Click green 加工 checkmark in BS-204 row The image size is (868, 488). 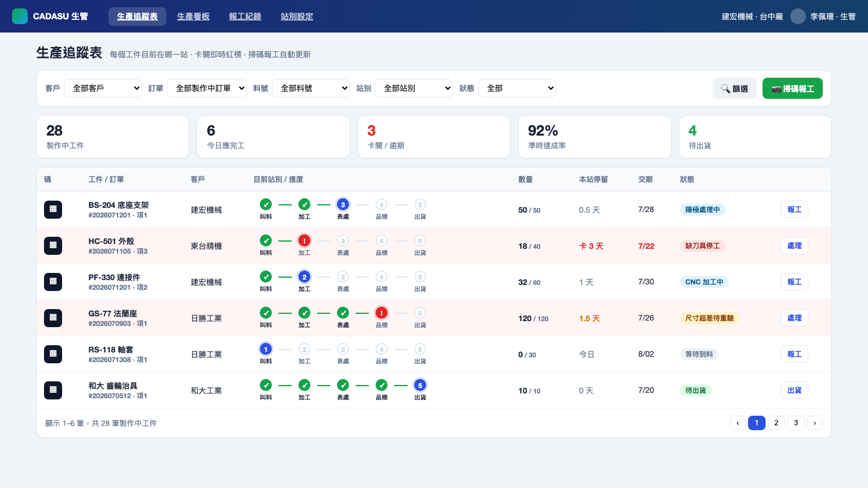304,204
